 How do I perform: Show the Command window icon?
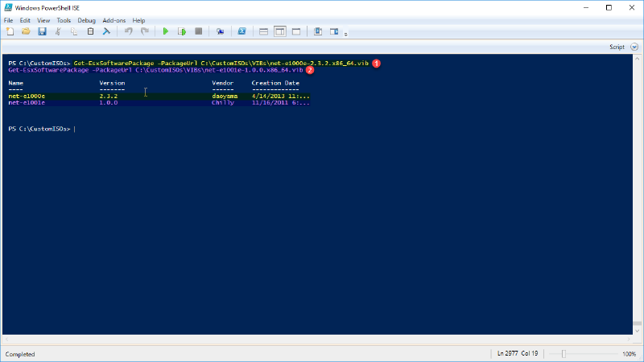[x=318, y=31]
